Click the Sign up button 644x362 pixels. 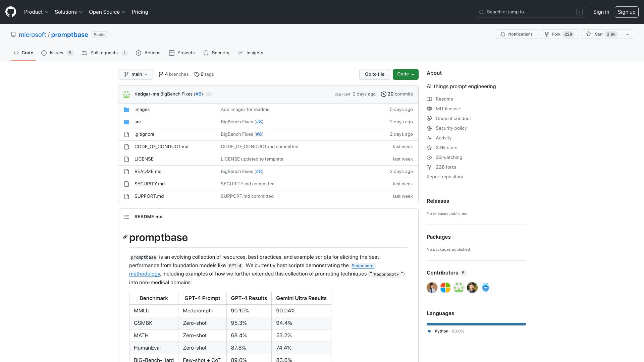tap(626, 12)
